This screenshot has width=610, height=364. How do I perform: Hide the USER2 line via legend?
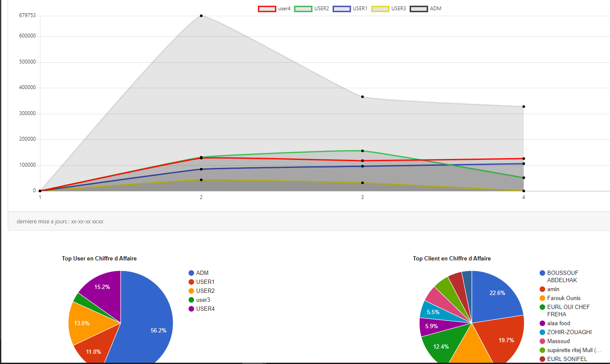(311, 9)
